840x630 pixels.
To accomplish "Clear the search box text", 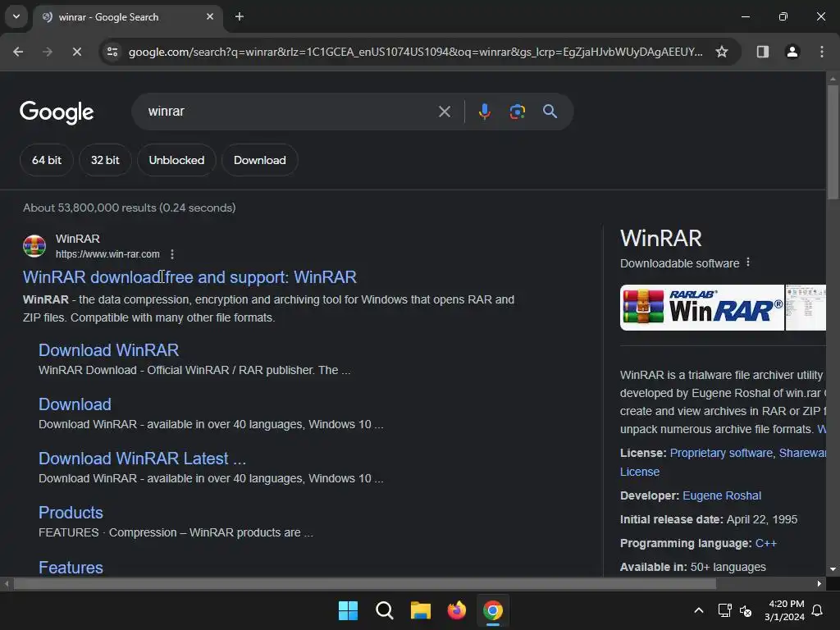I will pos(444,112).
